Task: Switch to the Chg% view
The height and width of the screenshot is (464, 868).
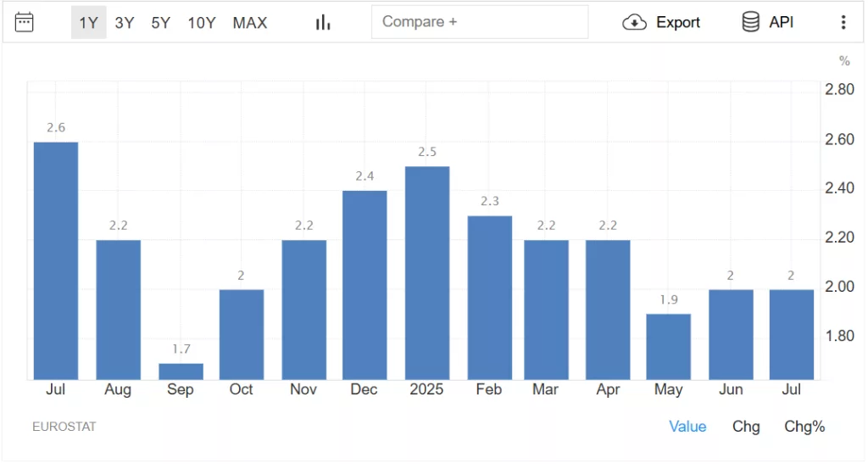Action: [804, 427]
